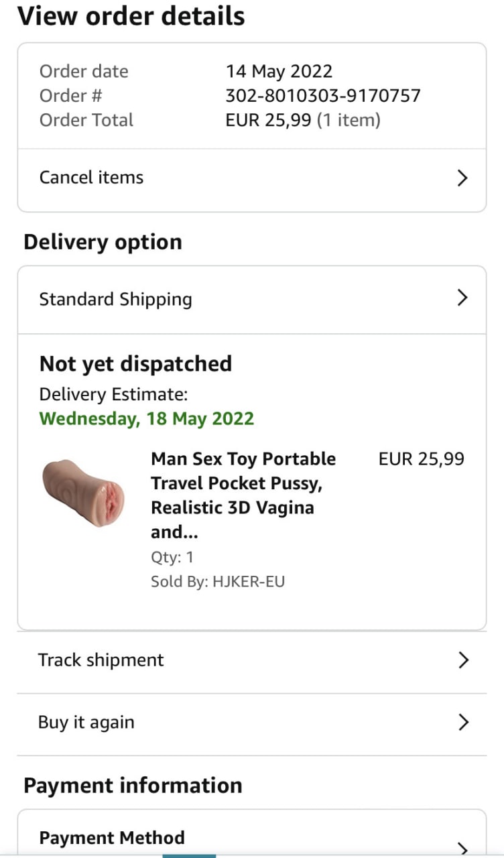Open the product title link
Image resolution: width=504 pixels, height=858 pixels.
(x=243, y=495)
